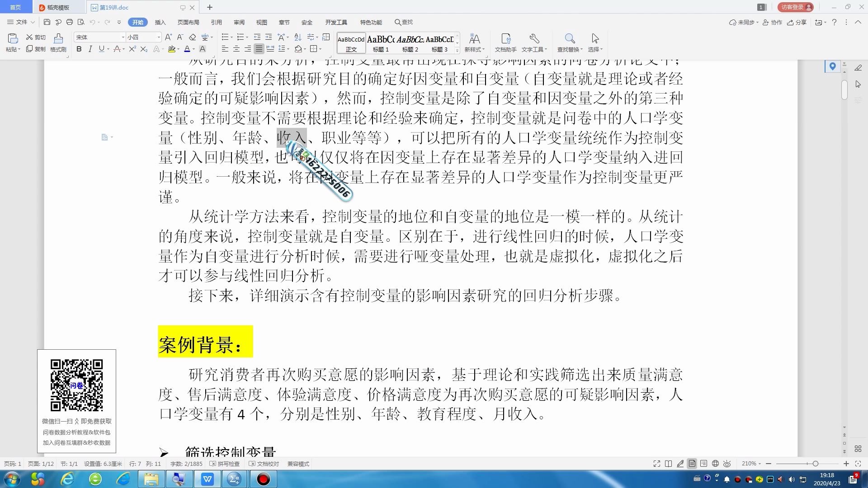Image resolution: width=868 pixels, height=488 pixels.
Task: Open the font size (小四) dropdown
Action: point(158,37)
